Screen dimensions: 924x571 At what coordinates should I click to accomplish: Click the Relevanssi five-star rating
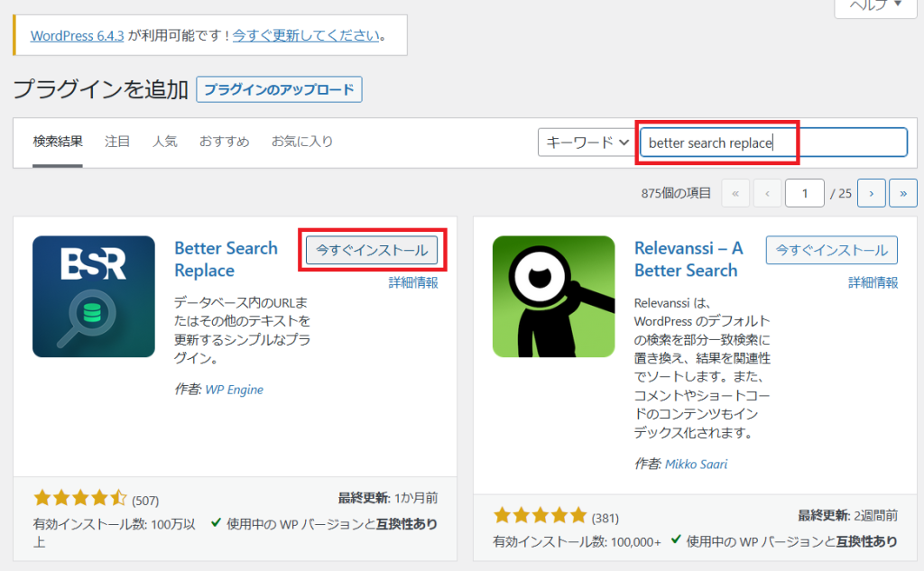(x=541, y=516)
